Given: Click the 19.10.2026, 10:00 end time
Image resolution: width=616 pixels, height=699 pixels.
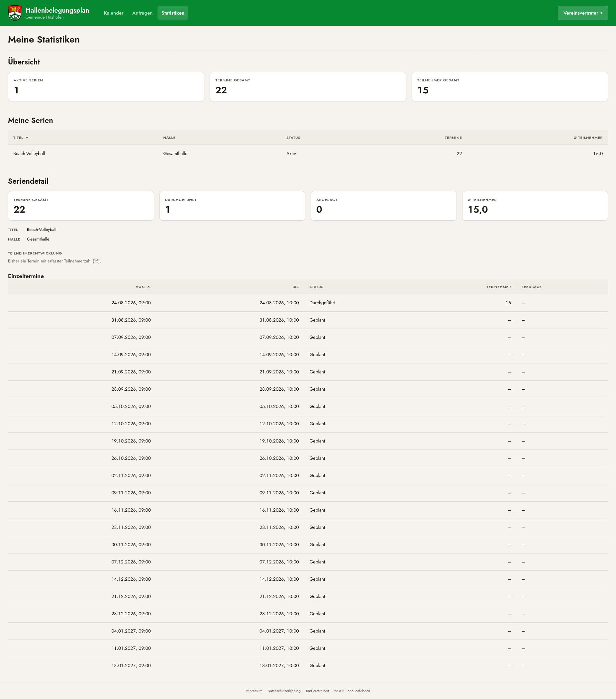Looking at the screenshot, I should [279, 441].
